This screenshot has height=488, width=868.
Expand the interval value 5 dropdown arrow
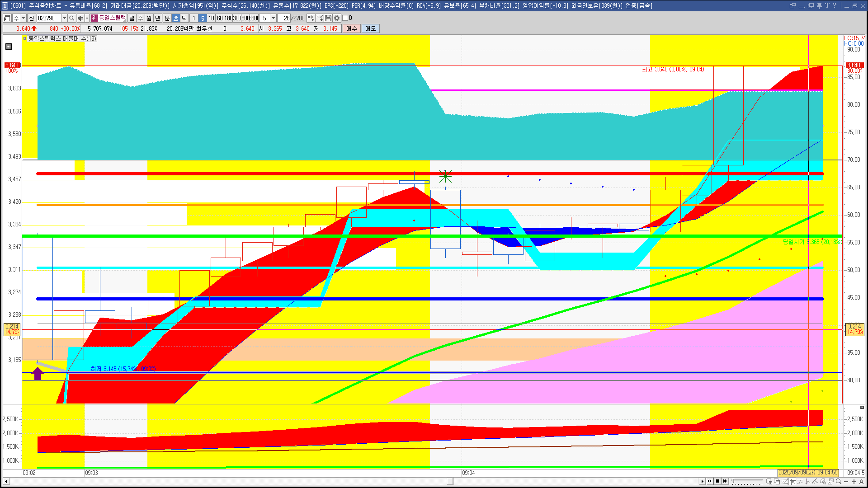(x=273, y=18)
